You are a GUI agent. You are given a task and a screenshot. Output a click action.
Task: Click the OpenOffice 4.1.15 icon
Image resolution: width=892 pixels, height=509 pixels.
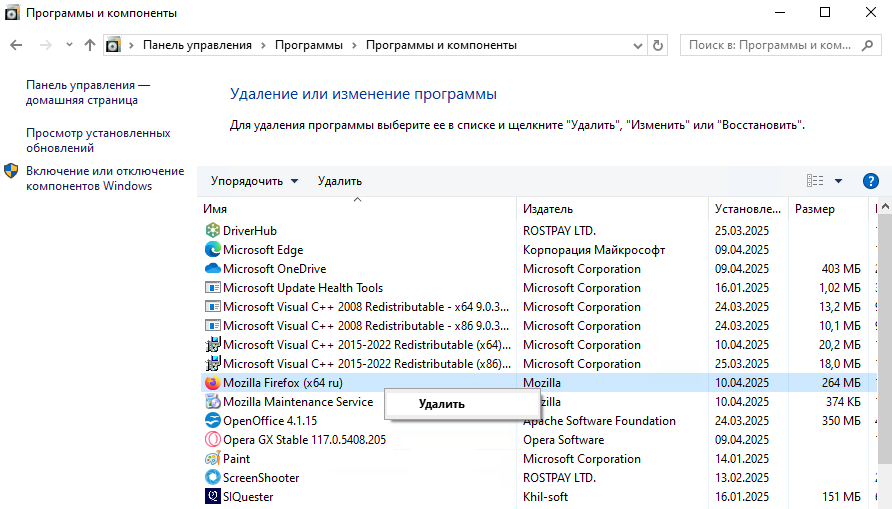(212, 420)
